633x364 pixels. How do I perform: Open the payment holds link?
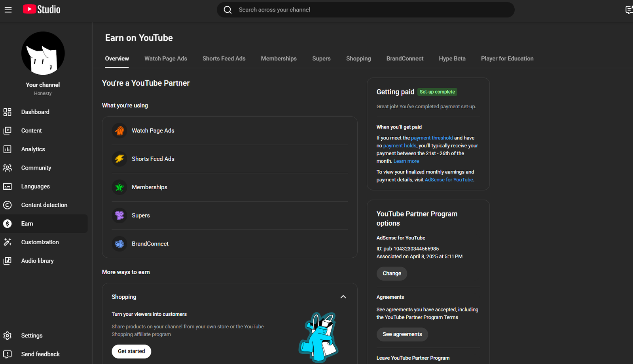pos(400,146)
